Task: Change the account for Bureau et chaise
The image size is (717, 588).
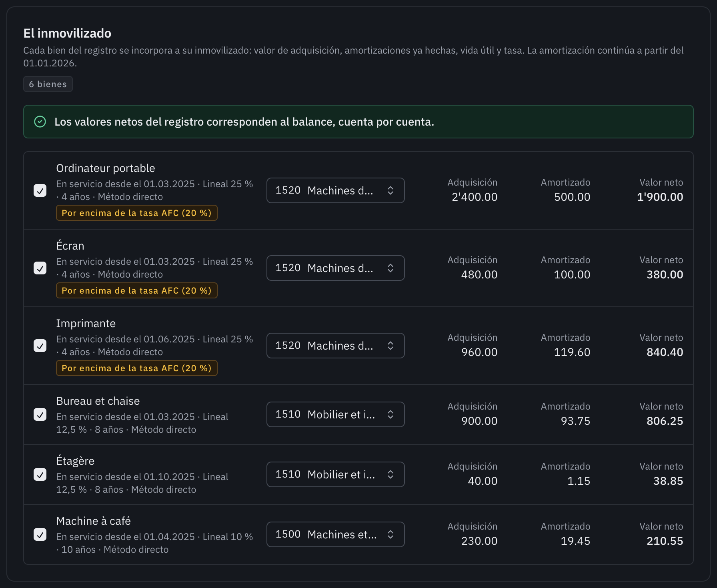Action: (336, 414)
